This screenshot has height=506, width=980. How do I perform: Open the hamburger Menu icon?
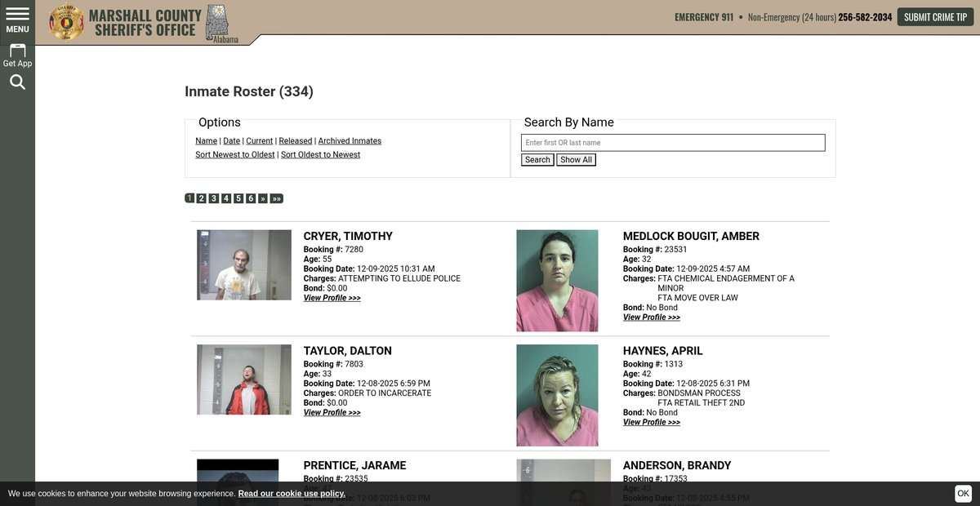17,20
